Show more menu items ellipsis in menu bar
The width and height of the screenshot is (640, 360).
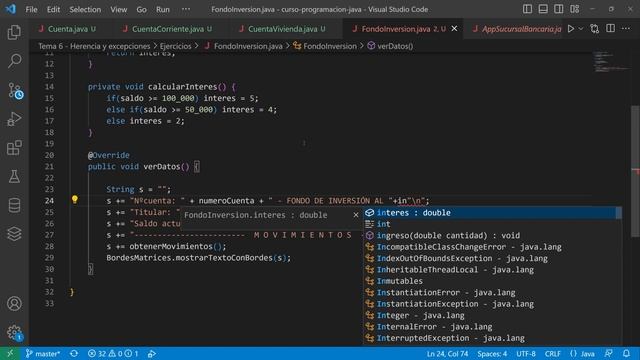(186, 9)
